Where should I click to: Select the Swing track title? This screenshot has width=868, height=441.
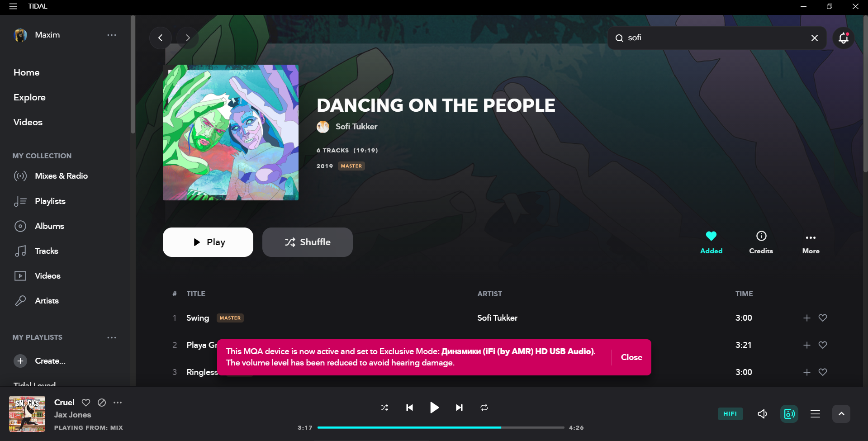(x=198, y=318)
